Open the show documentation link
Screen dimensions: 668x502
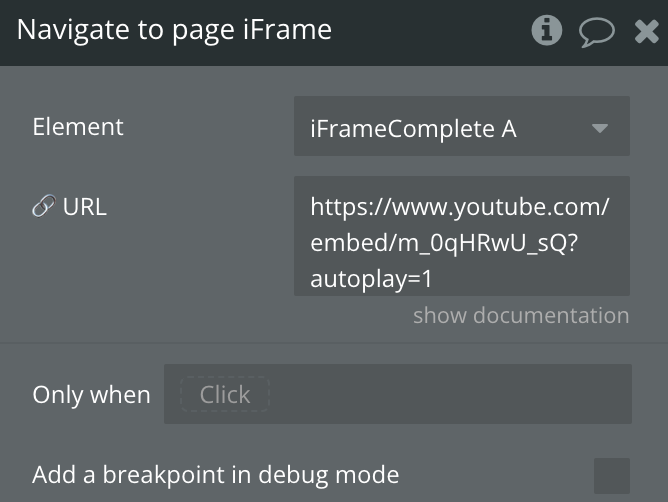pos(521,315)
